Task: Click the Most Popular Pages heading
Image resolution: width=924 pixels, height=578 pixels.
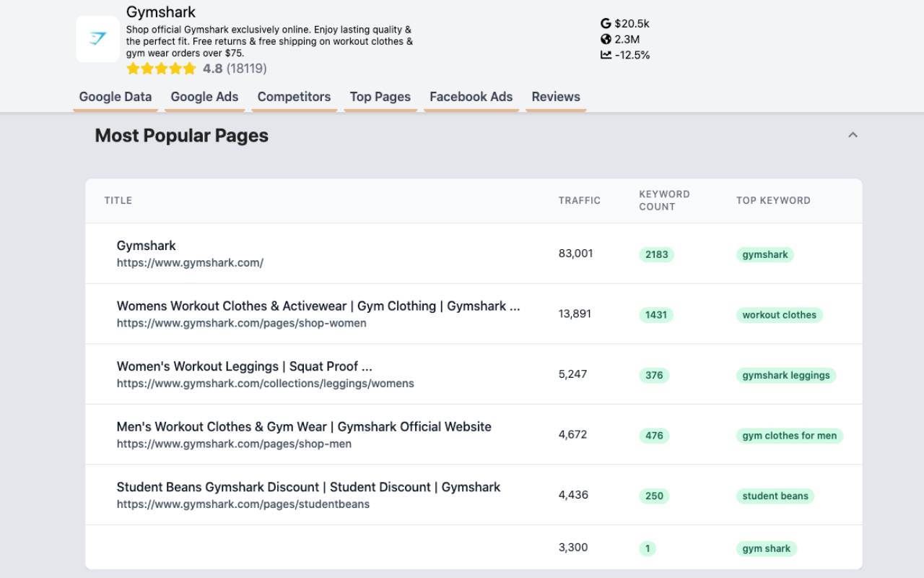Action: [182, 136]
